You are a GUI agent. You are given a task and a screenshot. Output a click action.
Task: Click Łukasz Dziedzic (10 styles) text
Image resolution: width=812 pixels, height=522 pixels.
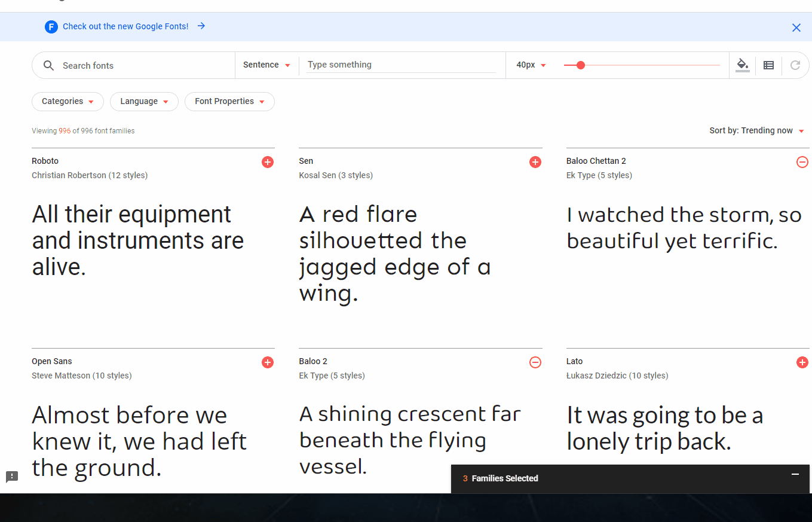point(617,376)
